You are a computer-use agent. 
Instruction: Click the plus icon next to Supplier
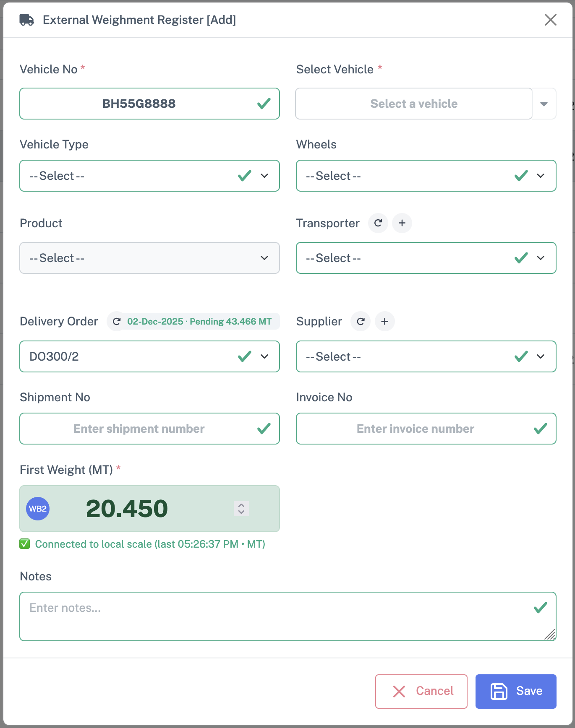coord(384,322)
